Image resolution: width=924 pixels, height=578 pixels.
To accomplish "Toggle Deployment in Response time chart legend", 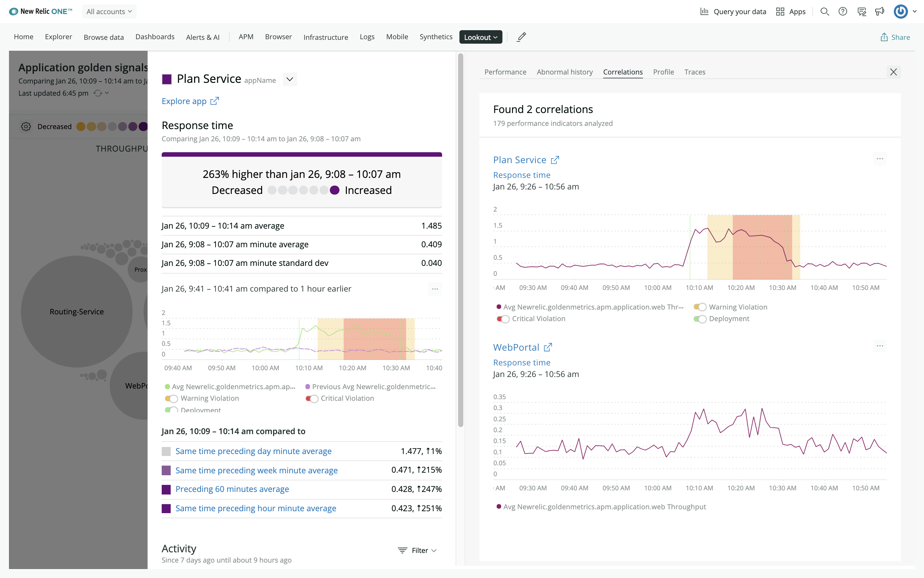I will click(171, 410).
